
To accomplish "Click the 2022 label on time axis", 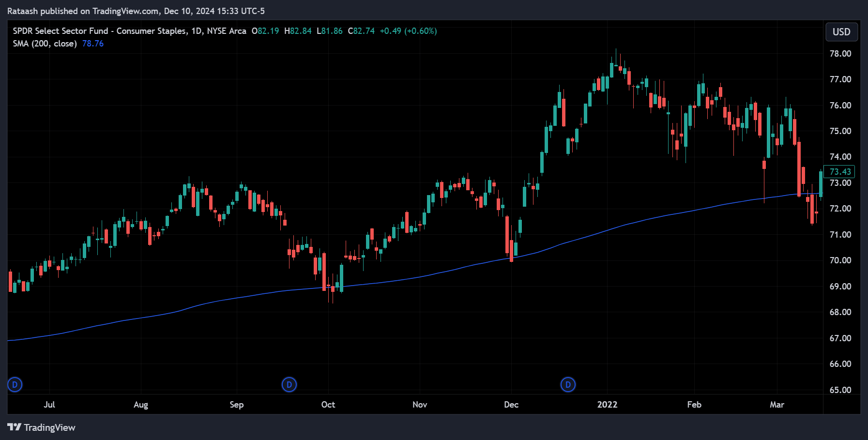I will (x=607, y=405).
